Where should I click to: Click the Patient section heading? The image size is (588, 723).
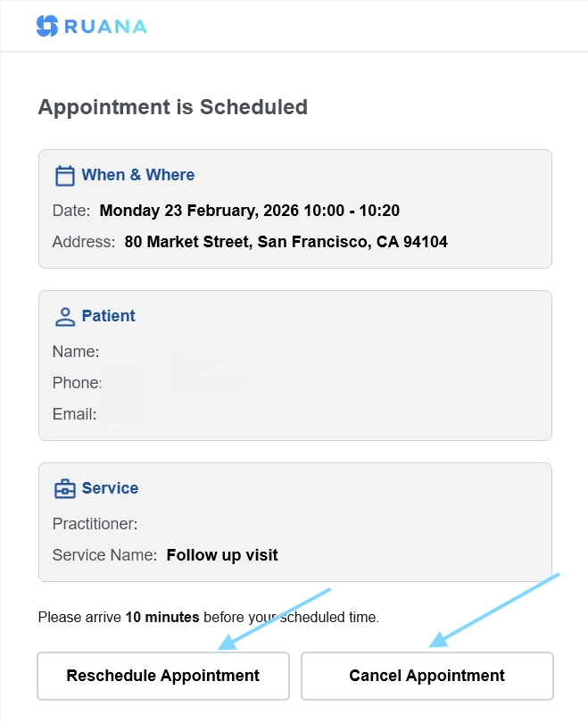[109, 316]
